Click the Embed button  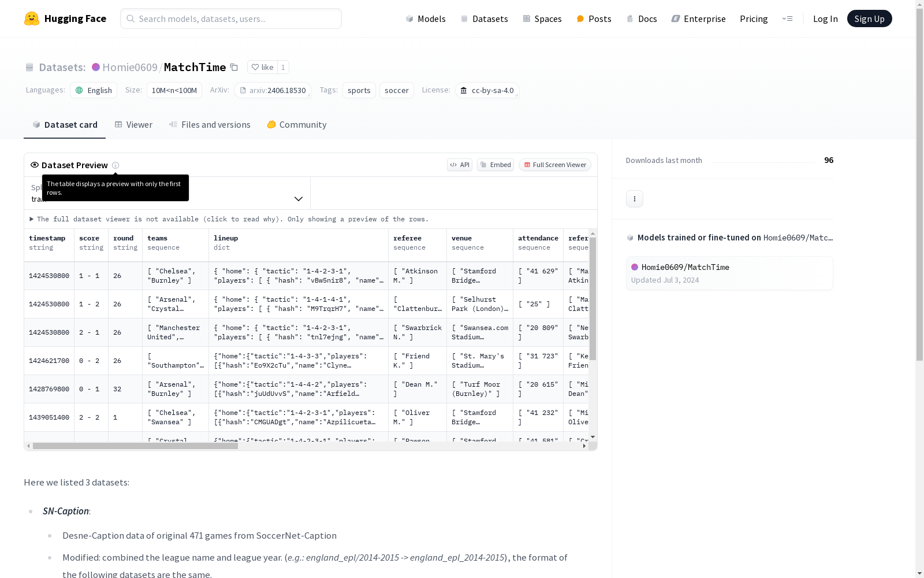495,165
